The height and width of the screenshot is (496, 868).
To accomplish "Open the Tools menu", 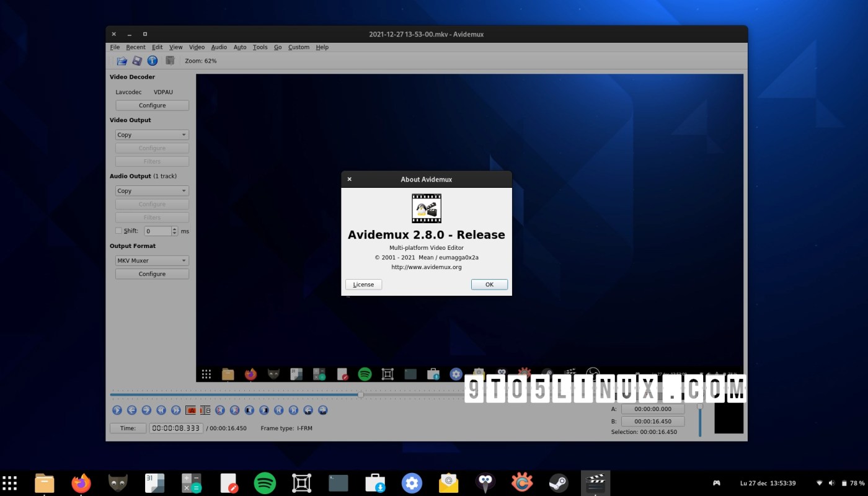I will 260,47.
